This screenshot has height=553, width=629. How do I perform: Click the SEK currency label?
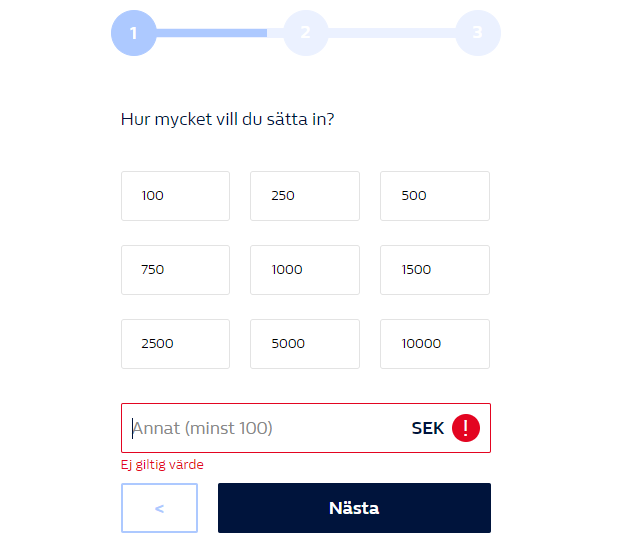pos(428,428)
